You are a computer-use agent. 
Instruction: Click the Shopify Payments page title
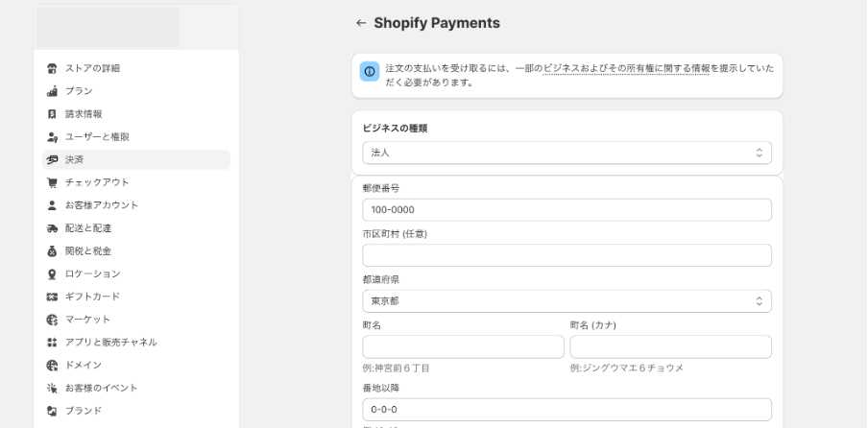coord(437,23)
